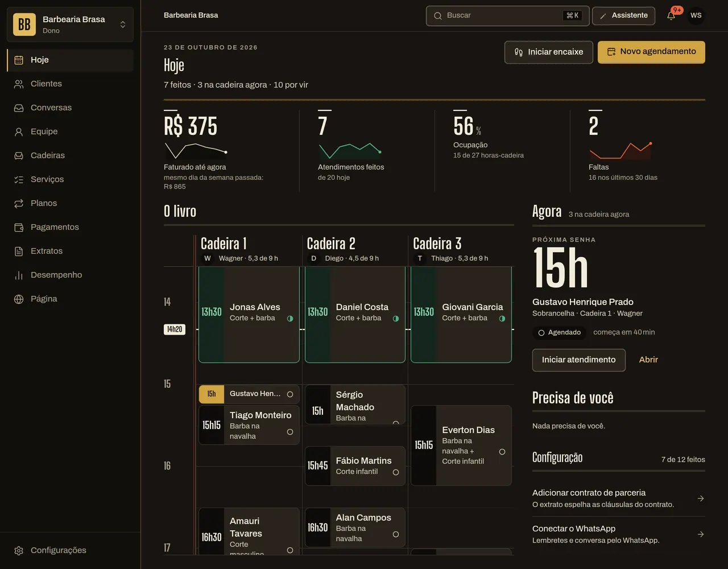Open the Assistente button

point(623,15)
